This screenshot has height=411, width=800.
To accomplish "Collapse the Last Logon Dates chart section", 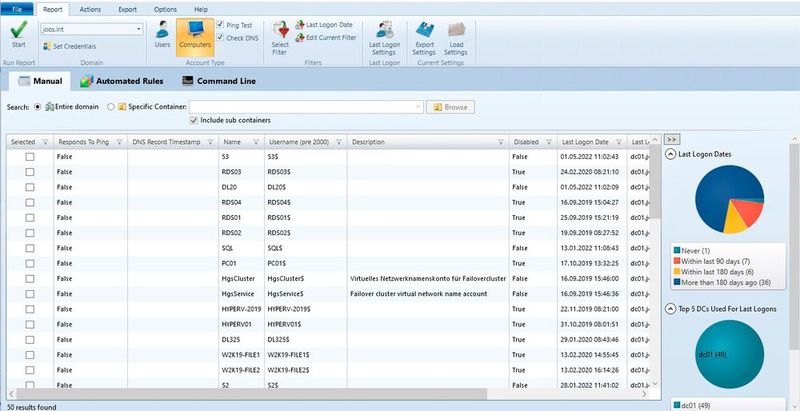I will point(670,154).
